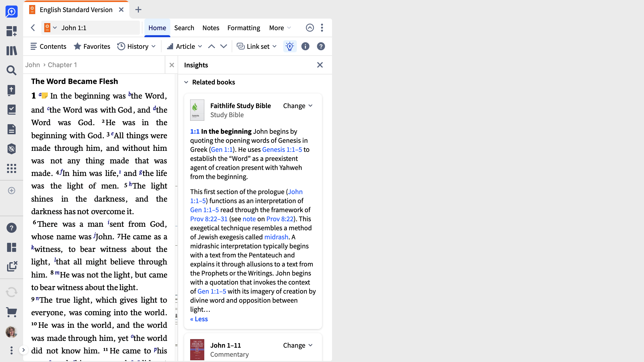The height and width of the screenshot is (362, 644).
Task: Toggle the Insights lightbulb panel
Action: click(290, 47)
